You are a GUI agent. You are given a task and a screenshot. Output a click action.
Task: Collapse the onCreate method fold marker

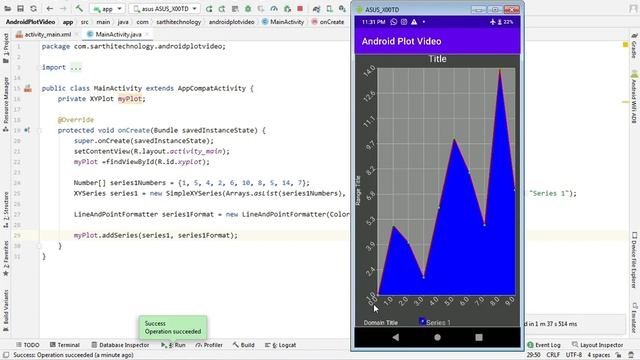tap(40, 131)
